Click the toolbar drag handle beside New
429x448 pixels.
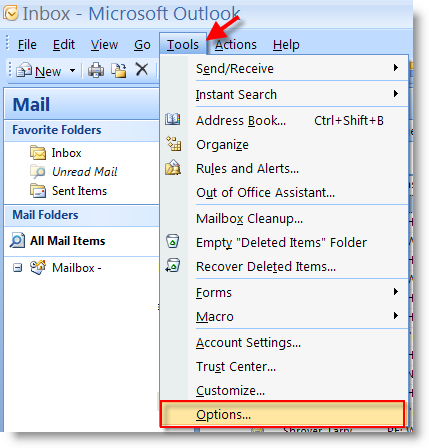click(x=10, y=70)
